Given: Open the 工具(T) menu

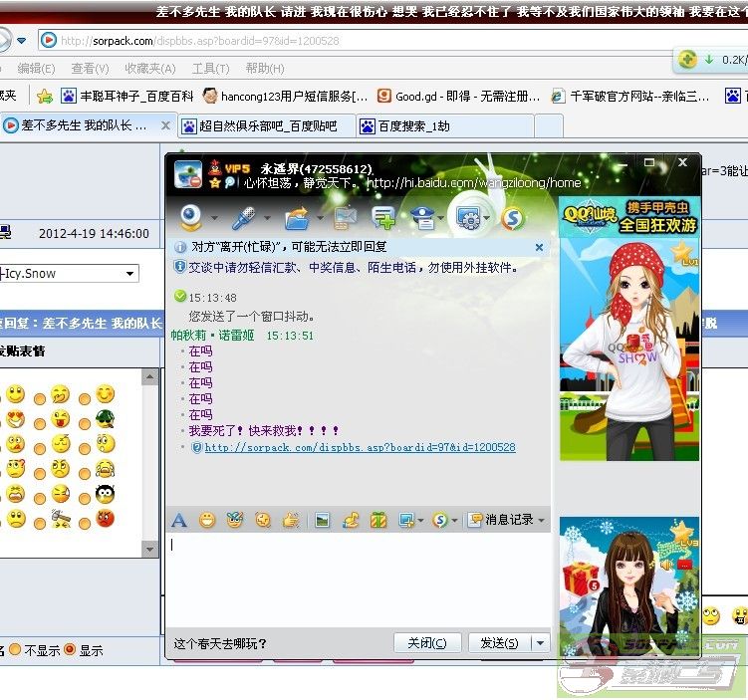Looking at the screenshot, I should pyautogui.click(x=210, y=69).
